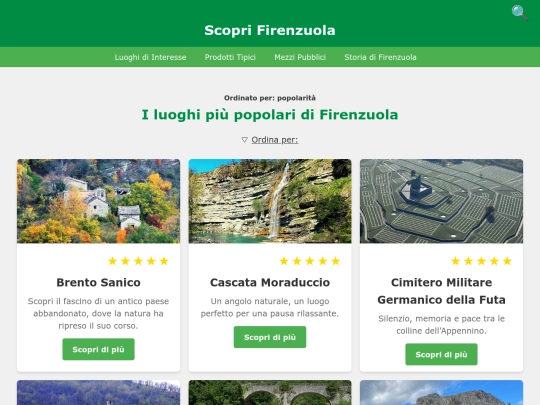
Task: Open the Brento Sanico village photo
Action: point(98,201)
